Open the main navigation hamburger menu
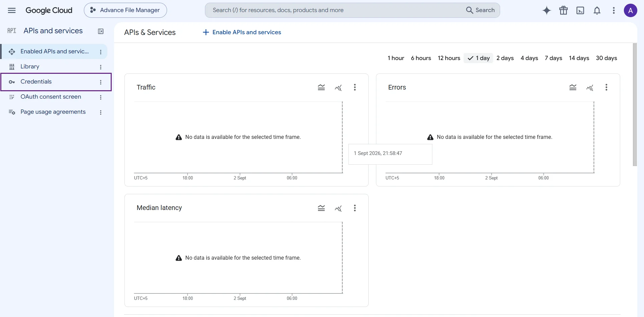644x317 pixels. click(x=12, y=10)
